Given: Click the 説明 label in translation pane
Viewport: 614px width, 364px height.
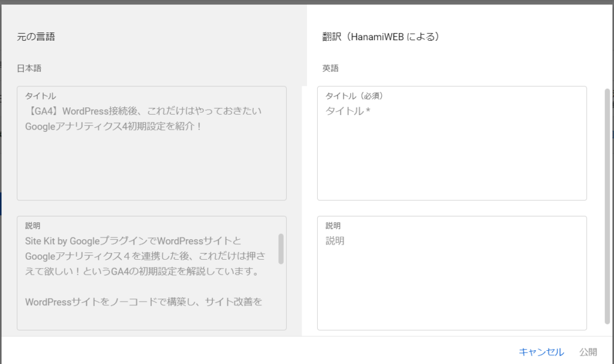Looking at the screenshot, I should pos(333,226).
